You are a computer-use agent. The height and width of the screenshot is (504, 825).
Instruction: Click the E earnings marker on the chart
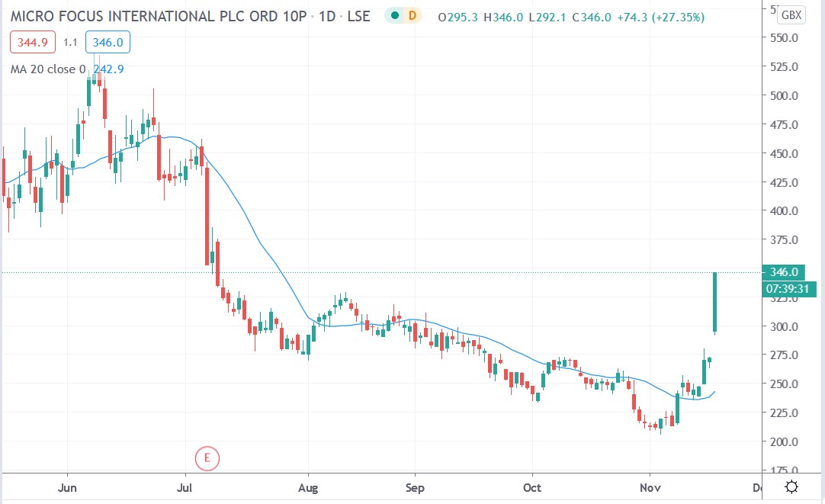coord(206,459)
